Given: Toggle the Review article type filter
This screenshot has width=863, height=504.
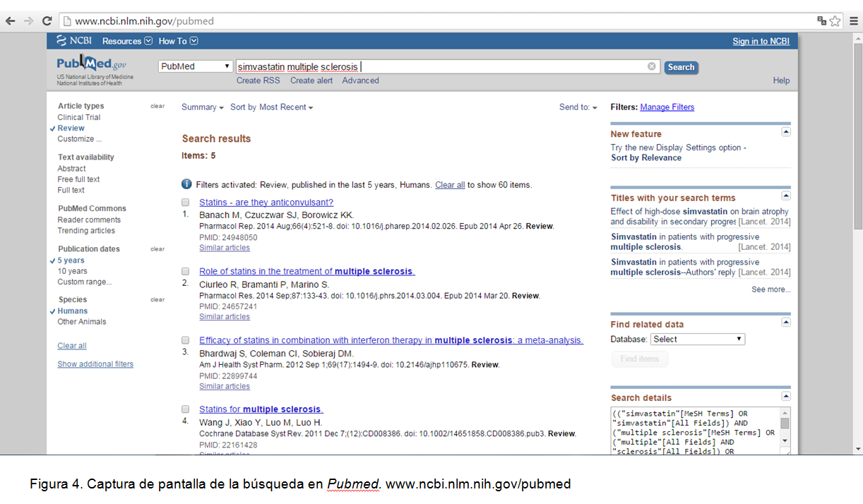Looking at the screenshot, I should [71, 128].
